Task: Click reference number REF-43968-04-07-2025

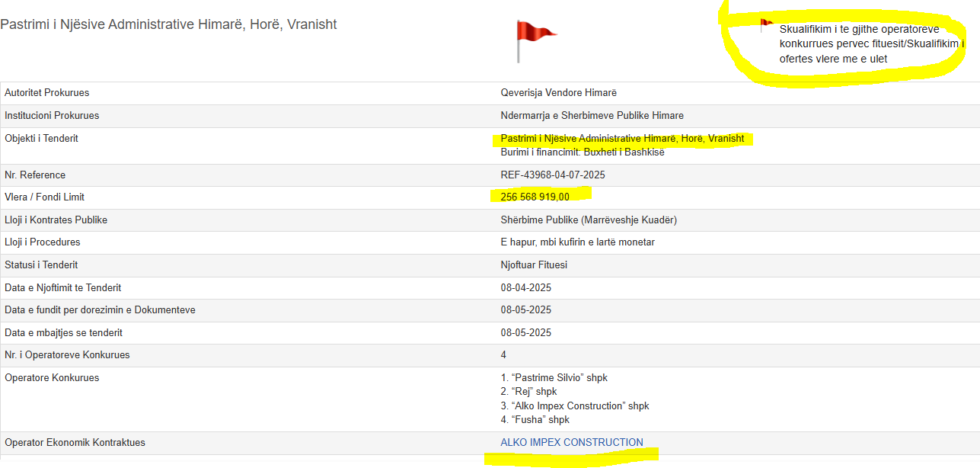Action: pyautogui.click(x=552, y=175)
